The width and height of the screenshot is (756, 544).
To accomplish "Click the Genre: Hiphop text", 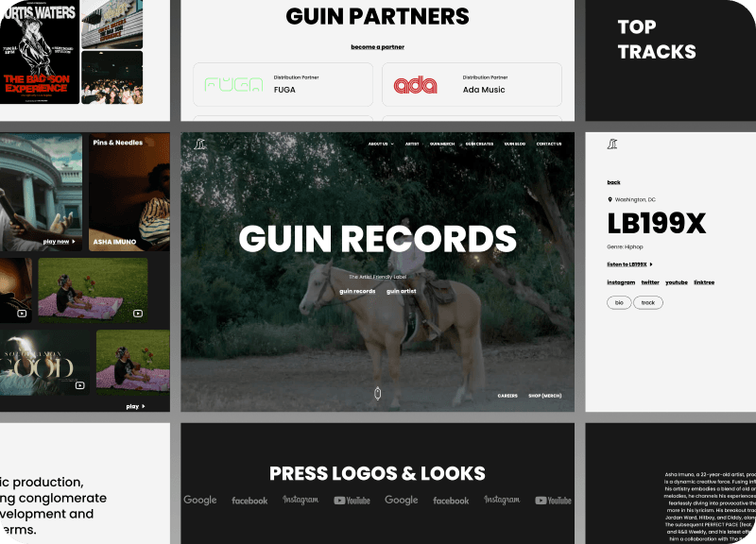I will tap(625, 246).
